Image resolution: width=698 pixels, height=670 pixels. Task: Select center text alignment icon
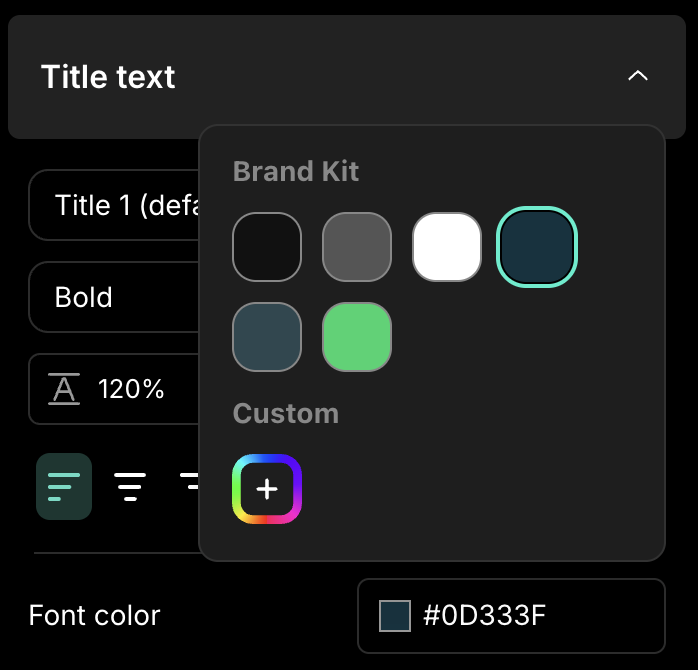pyautogui.click(x=130, y=486)
